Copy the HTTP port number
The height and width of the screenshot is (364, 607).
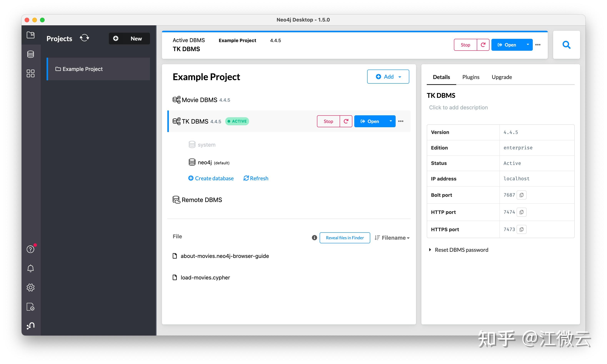pos(522,212)
